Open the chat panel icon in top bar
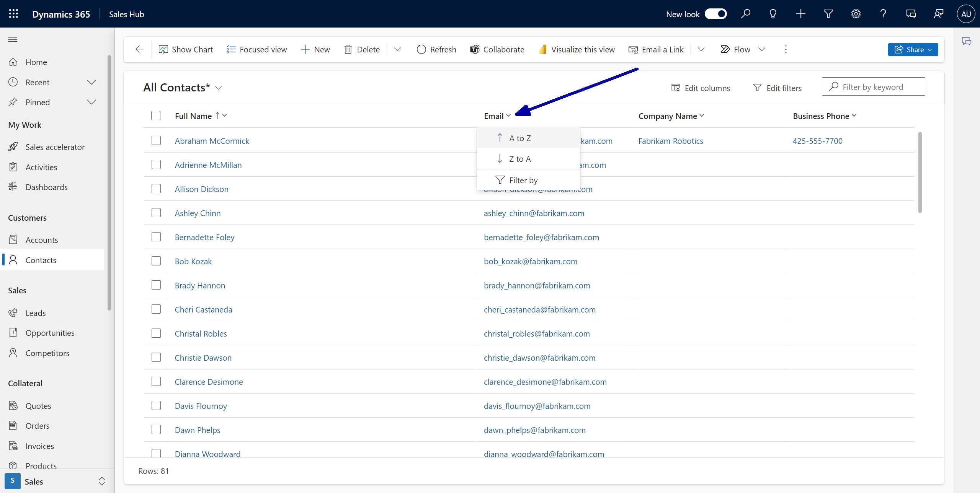Image resolution: width=980 pixels, height=493 pixels. (911, 14)
